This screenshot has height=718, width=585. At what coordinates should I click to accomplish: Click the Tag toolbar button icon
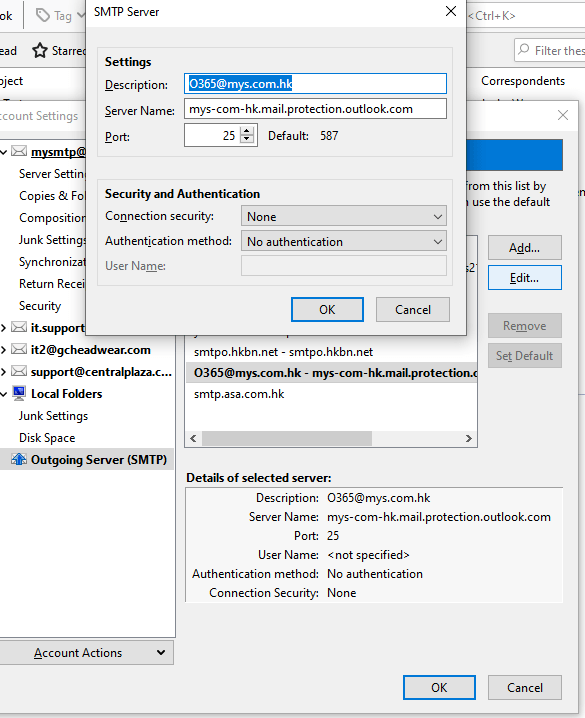pos(43,16)
